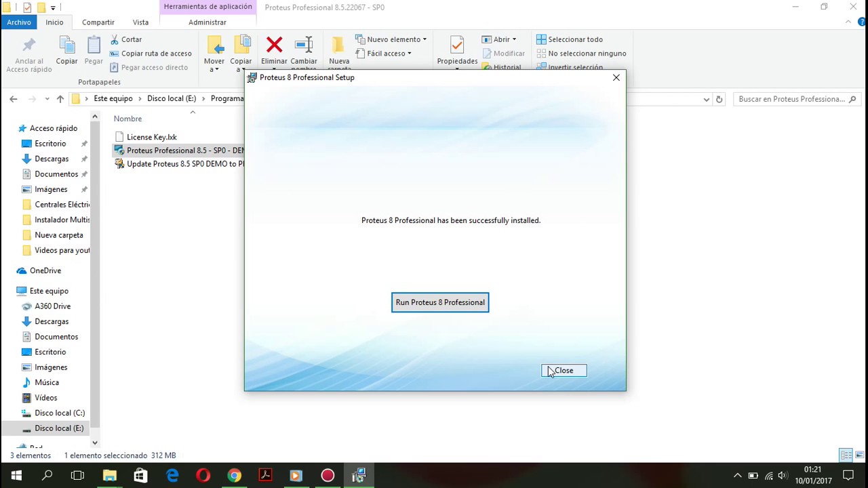Open the Nuevo elemento dropdown
Screen dimensions: 868x488
(x=392, y=39)
